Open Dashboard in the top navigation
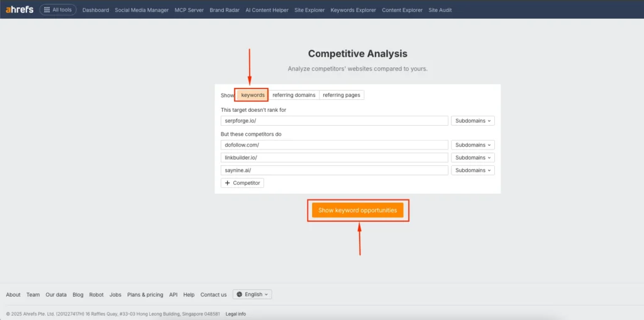The image size is (644, 320). click(x=96, y=10)
